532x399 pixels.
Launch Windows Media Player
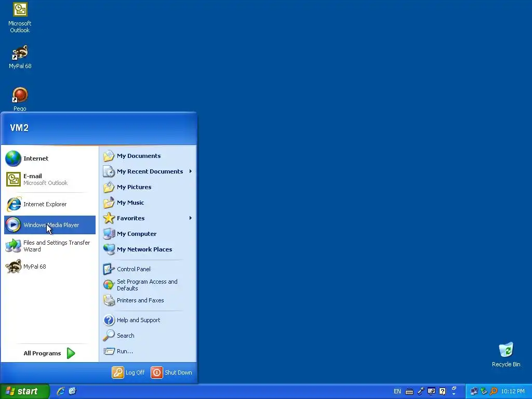[x=50, y=225]
